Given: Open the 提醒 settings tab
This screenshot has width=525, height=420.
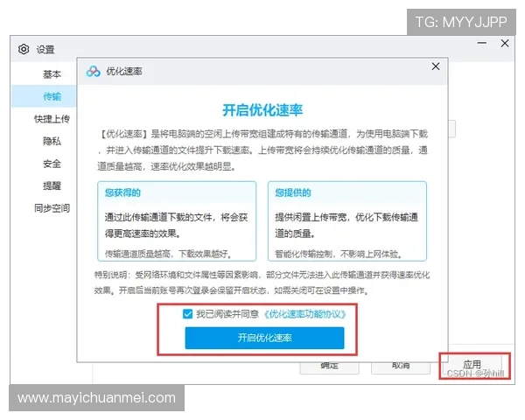Looking at the screenshot, I should (x=52, y=185).
